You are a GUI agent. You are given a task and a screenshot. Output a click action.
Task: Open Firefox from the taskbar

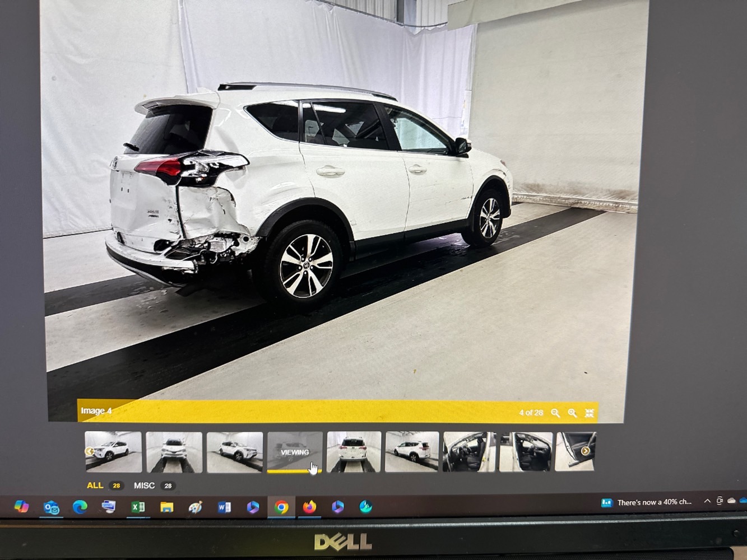(x=309, y=507)
